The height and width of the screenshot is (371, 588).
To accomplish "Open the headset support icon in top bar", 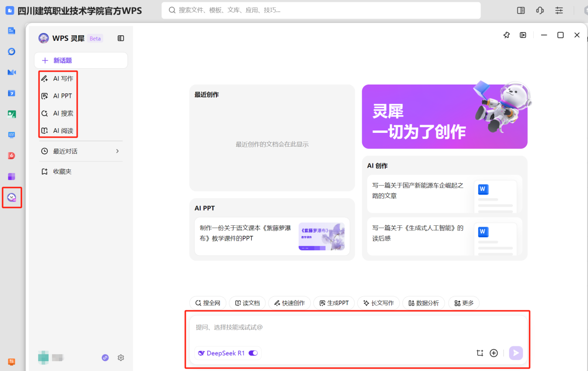I will pos(540,10).
